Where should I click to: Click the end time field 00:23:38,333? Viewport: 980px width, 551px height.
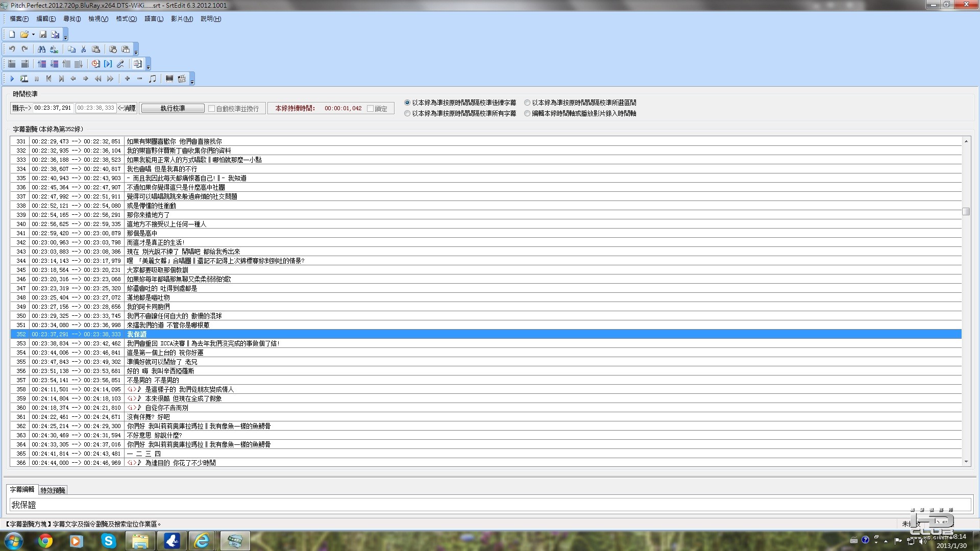(96, 108)
